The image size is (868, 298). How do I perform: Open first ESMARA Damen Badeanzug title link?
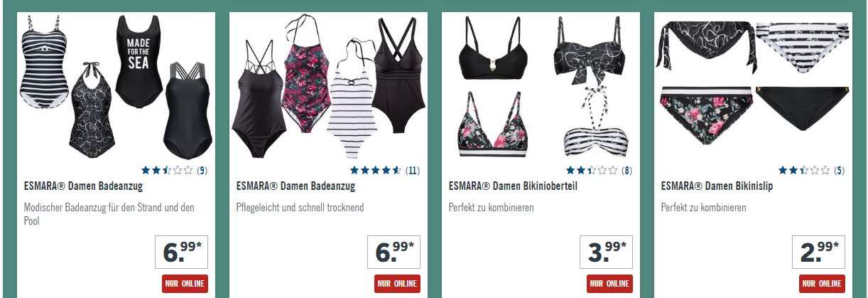[83, 186]
